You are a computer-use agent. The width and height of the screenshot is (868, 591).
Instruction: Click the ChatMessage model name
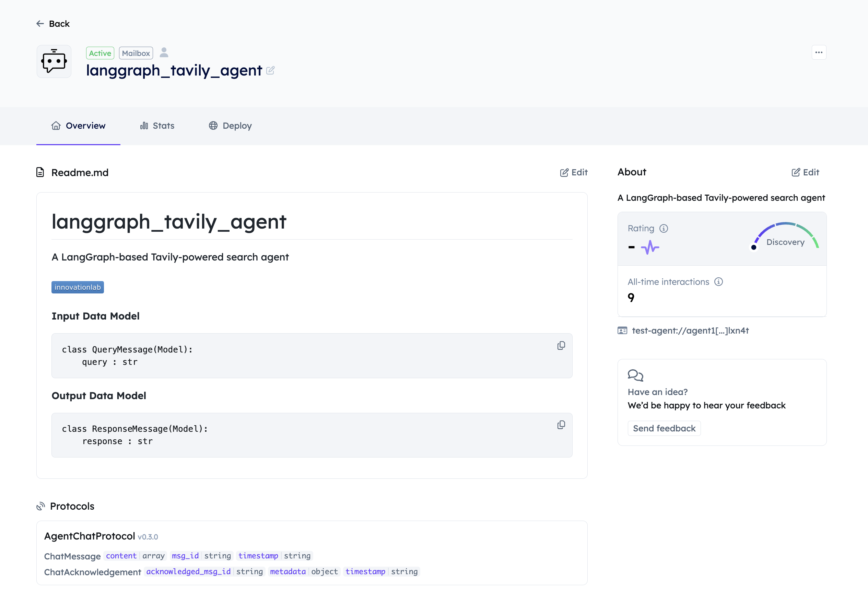(72, 556)
